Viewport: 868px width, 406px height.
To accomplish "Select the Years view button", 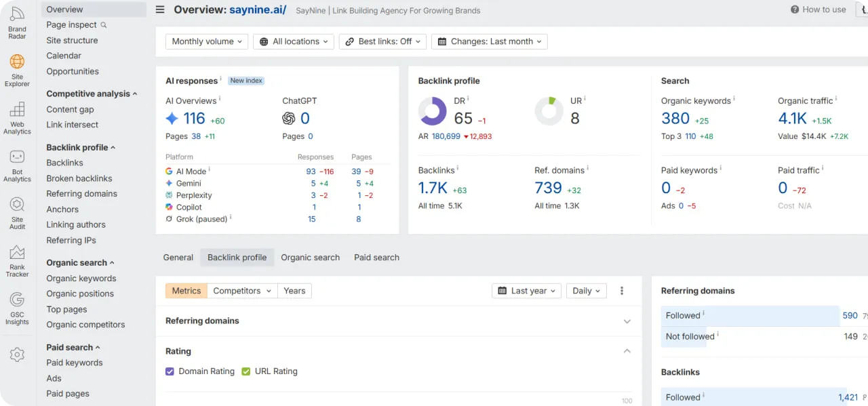I will [294, 291].
